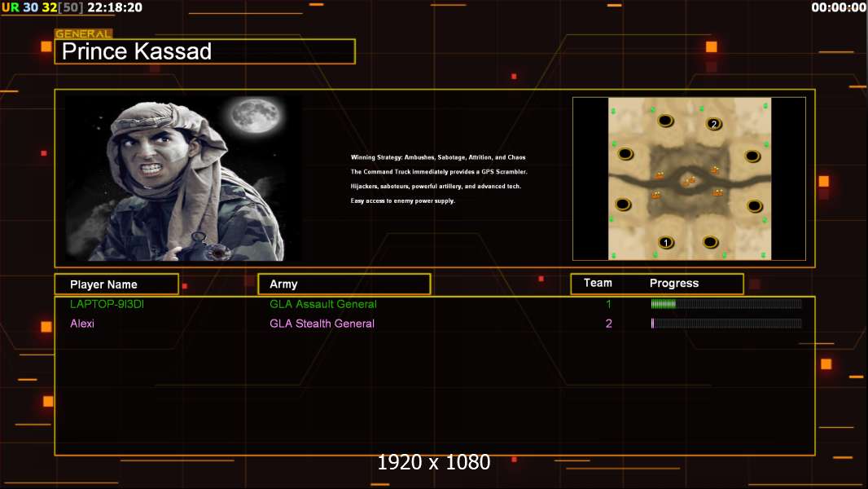
Task: Click start position 2 on the minimap
Action: tap(714, 124)
